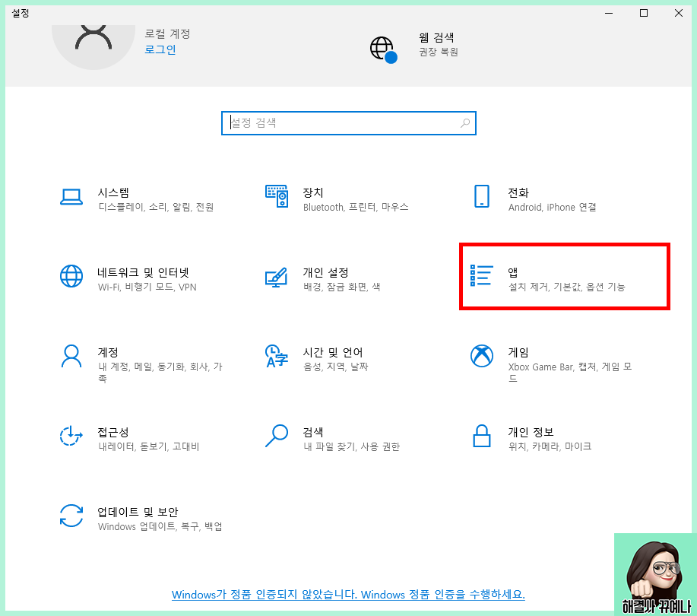Click Android, iPhone 연결 description
Screen dimensions: 697x616
coord(552,208)
